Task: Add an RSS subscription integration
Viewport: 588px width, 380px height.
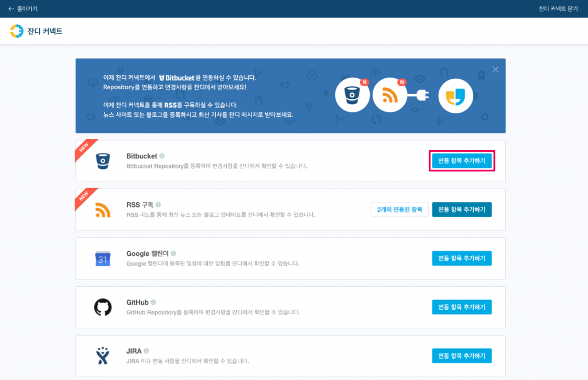Action: point(462,210)
